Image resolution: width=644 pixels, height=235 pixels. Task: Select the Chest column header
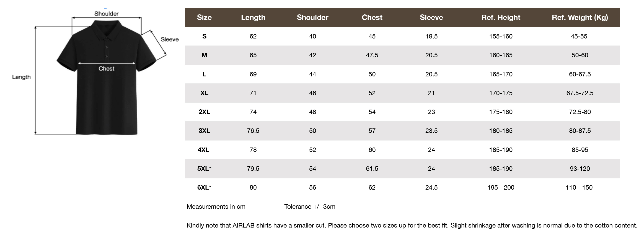(372, 17)
